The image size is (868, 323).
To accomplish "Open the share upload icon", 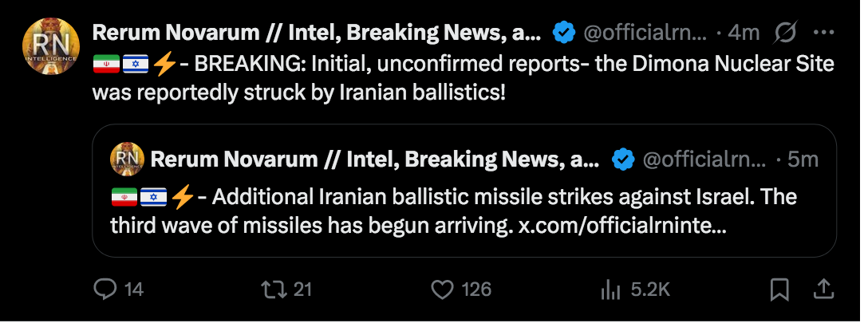I will point(823,290).
